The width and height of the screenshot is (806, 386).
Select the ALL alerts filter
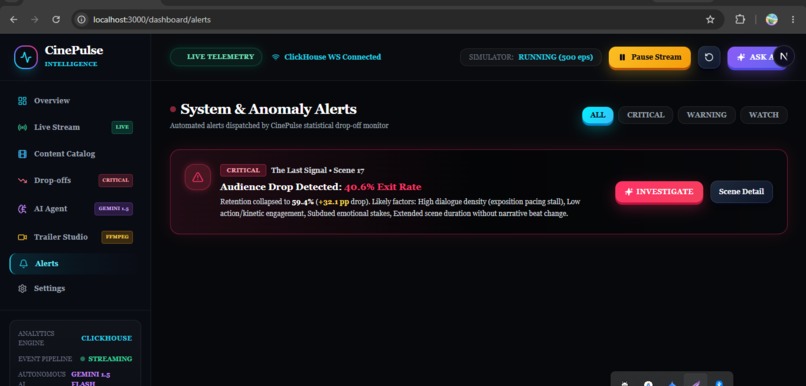click(x=597, y=115)
